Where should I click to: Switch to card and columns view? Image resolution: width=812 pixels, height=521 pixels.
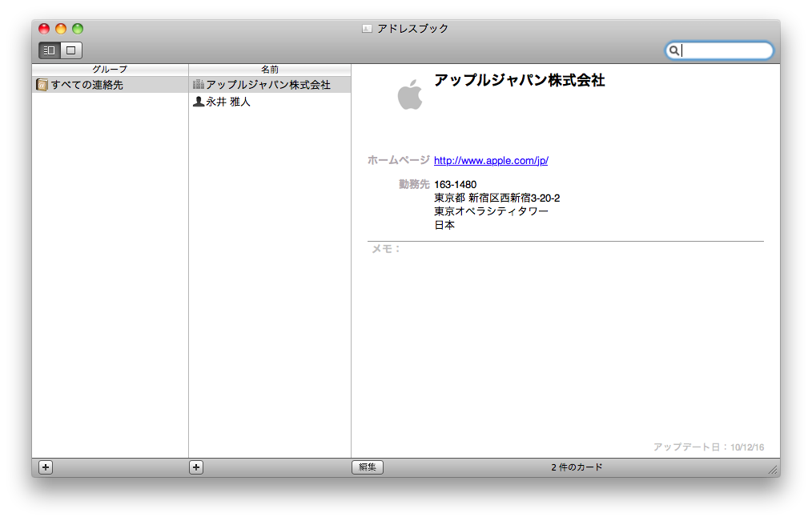[x=50, y=50]
